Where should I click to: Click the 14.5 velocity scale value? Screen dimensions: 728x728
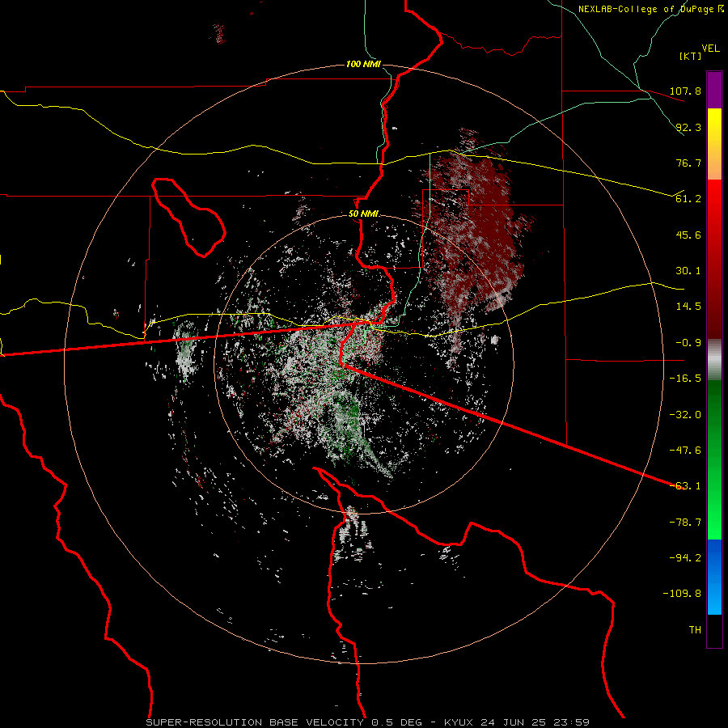tap(688, 307)
